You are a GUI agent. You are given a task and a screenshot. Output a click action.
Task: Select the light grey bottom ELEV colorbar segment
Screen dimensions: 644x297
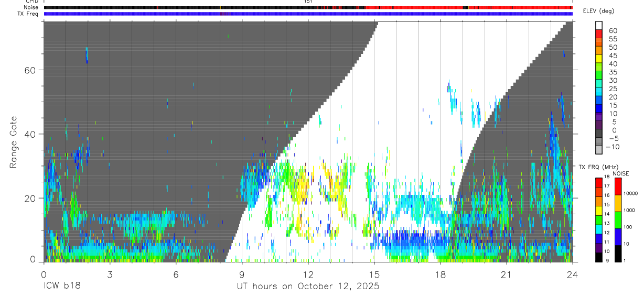click(x=599, y=149)
